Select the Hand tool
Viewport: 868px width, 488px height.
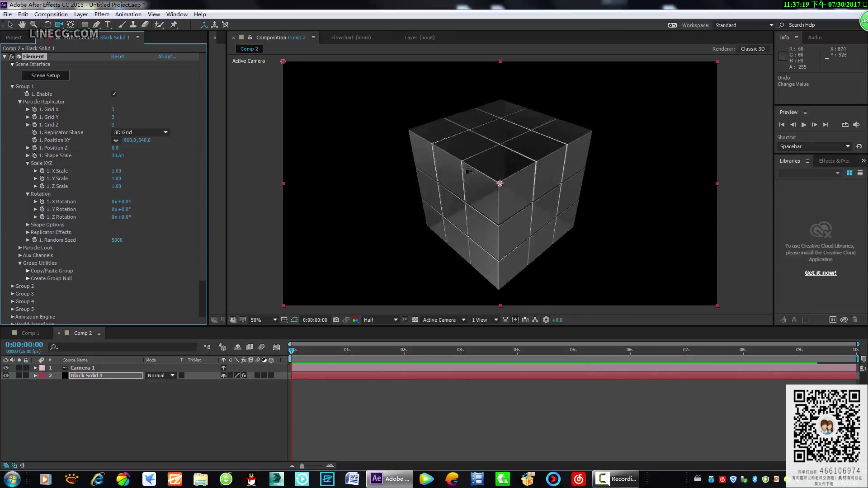point(22,25)
